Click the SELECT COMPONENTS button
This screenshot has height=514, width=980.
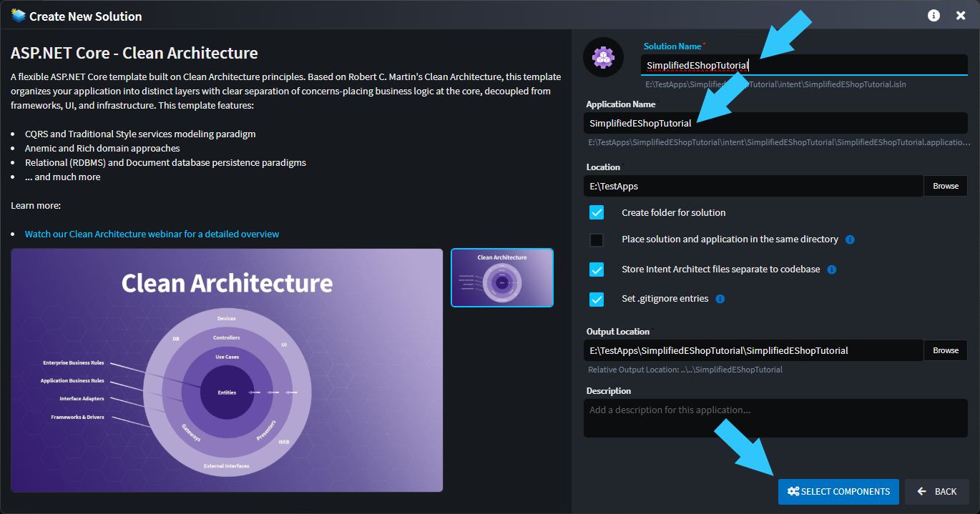pos(838,492)
